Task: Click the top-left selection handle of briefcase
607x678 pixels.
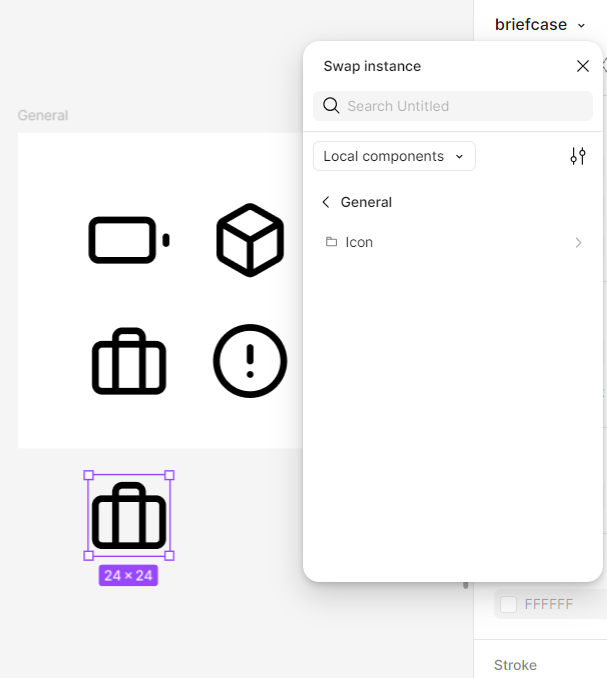Action: pyautogui.click(x=88, y=475)
